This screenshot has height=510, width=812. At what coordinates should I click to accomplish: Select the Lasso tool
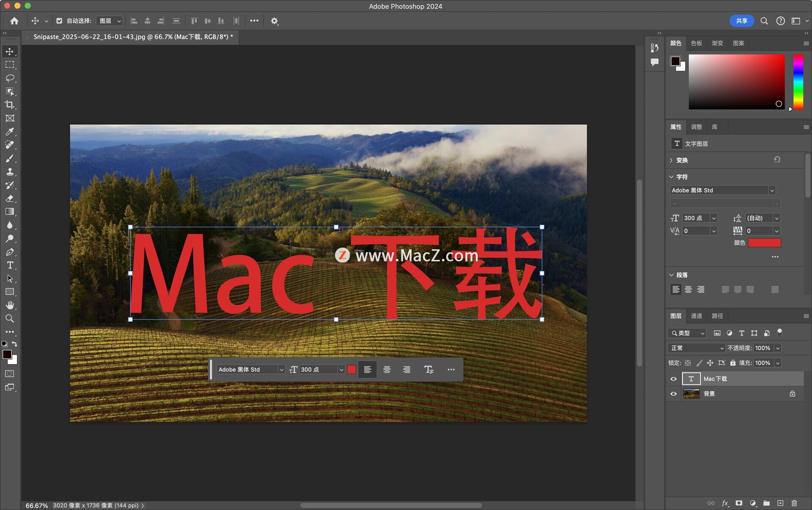(10, 78)
